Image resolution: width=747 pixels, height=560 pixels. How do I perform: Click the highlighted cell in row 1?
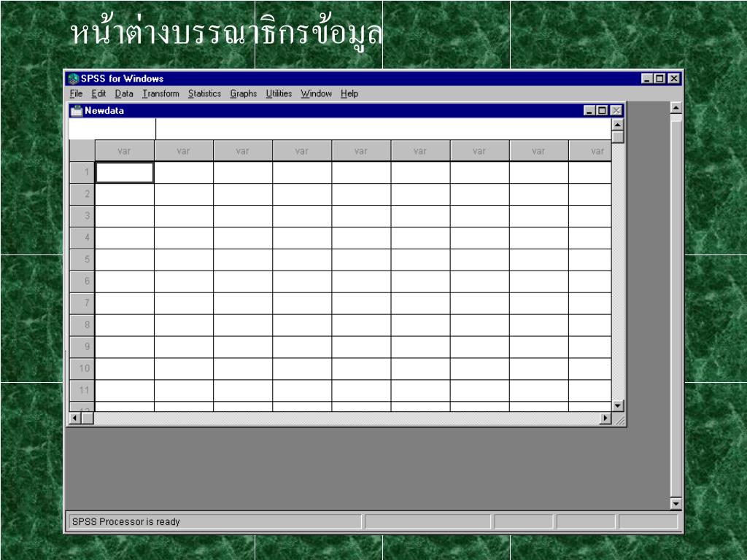pos(124,172)
